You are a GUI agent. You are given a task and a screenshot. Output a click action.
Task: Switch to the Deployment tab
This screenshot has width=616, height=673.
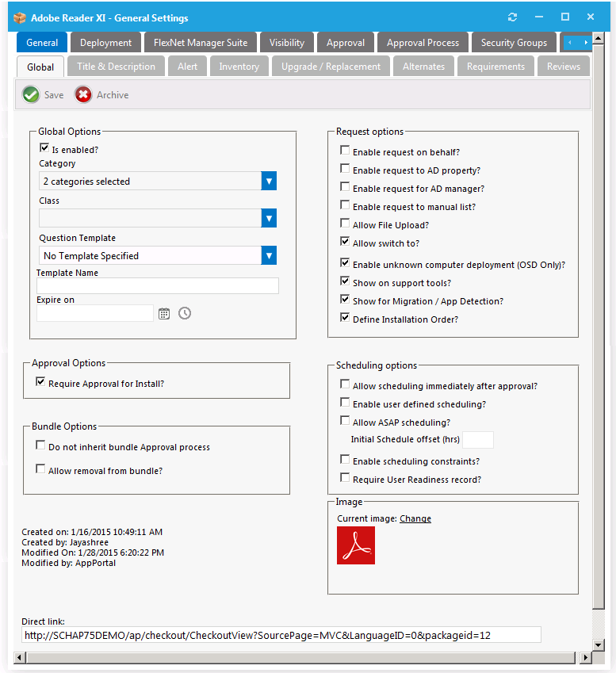click(x=105, y=43)
